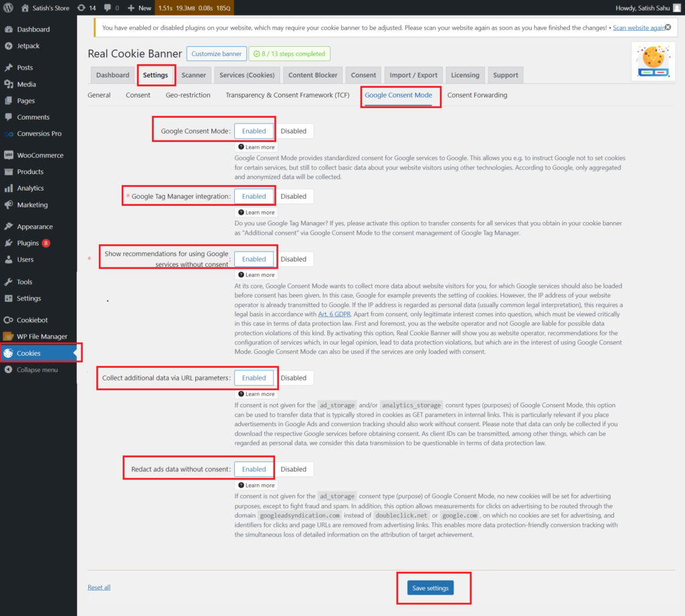Screen dimensions: 685x616
Task: Click the Customize banner button
Action: coord(216,54)
